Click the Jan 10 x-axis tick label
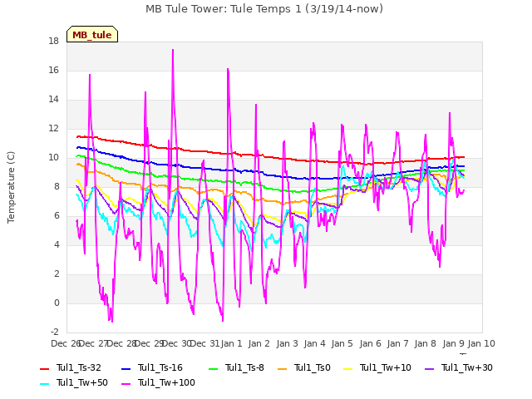Viewport: 532px width, 399px height. click(x=481, y=343)
